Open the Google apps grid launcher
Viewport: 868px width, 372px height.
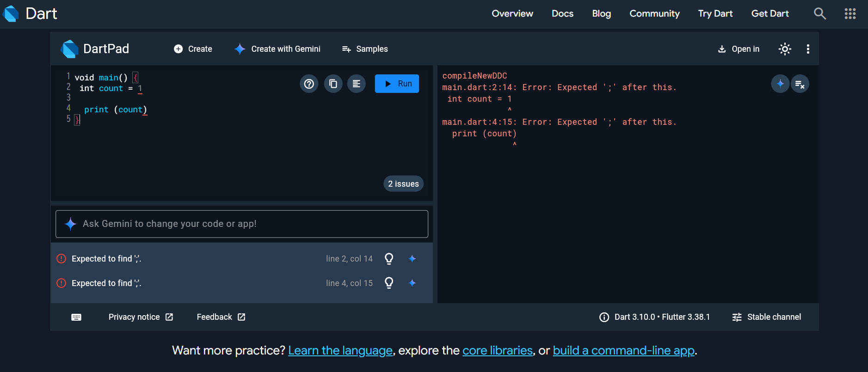pyautogui.click(x=850, y=13)
